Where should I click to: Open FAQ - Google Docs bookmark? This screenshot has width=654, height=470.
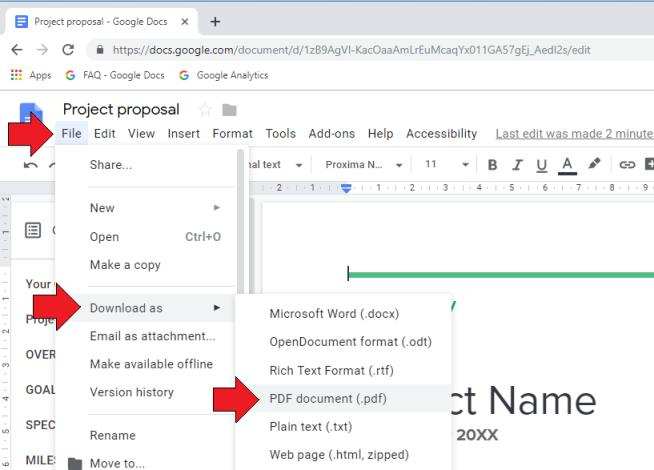(116, 75)
